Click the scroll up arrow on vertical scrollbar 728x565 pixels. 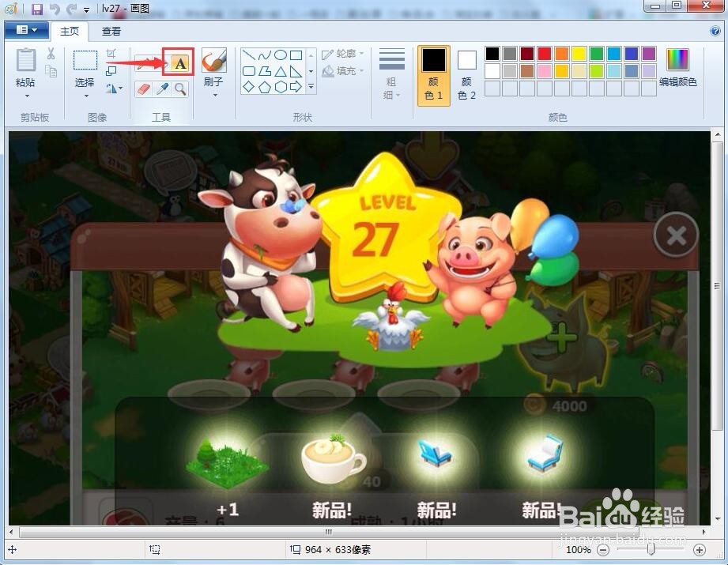coord(717,136)
